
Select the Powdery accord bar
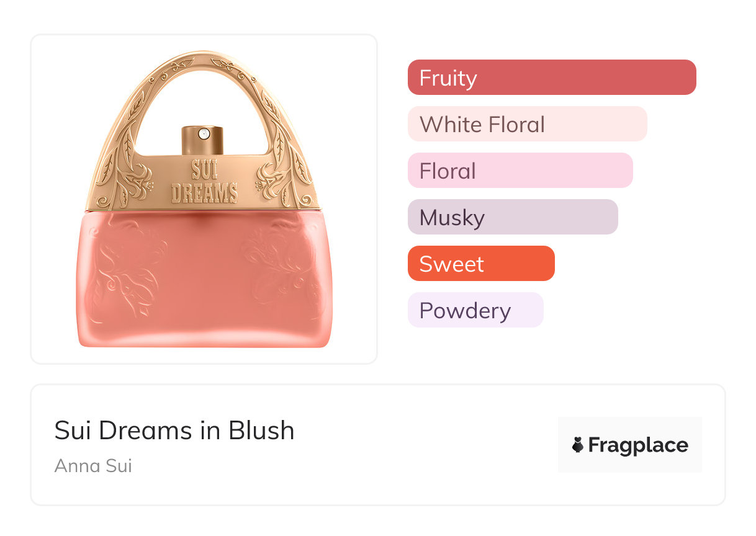click(x=475, y=310)
